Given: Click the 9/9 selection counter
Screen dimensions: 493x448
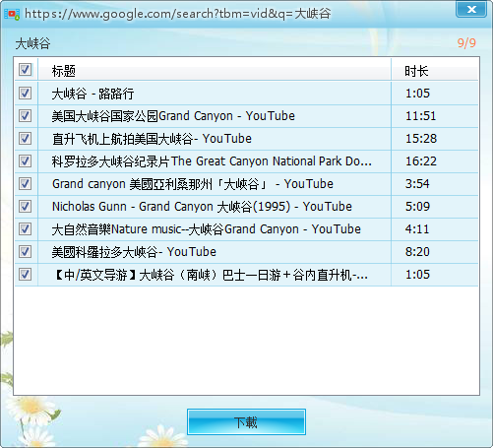Looking at the screenshot, I should pos(466,43).
